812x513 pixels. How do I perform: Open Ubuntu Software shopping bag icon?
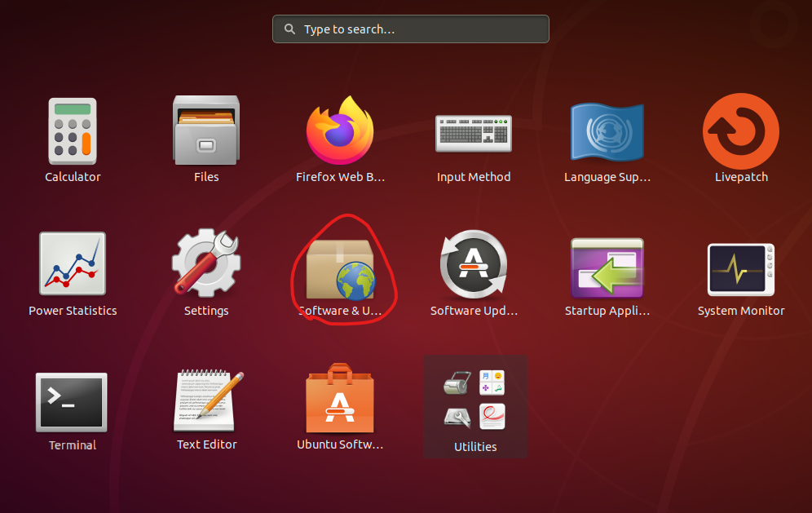tap(340, 398)
